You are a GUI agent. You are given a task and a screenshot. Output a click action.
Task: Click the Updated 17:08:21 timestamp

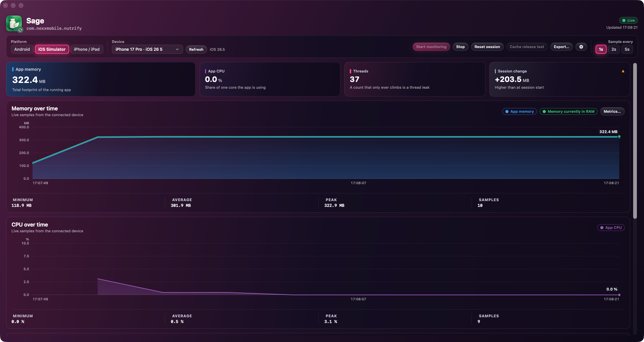click(622, 27)
